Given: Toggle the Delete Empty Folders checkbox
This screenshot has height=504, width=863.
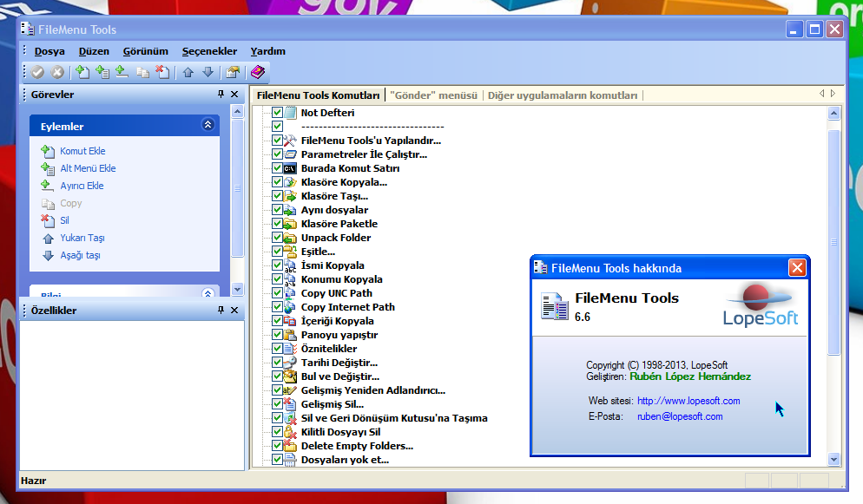Looking at the screenshot, I should (278, 446).
